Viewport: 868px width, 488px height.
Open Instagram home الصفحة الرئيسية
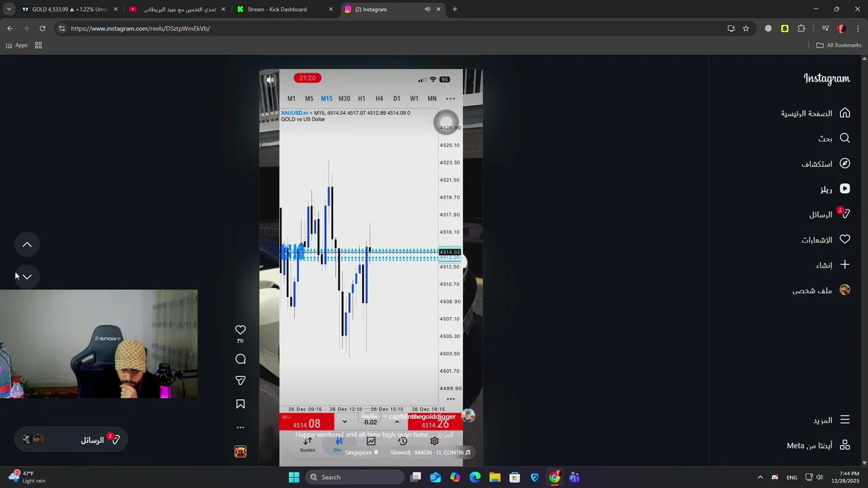815,113
